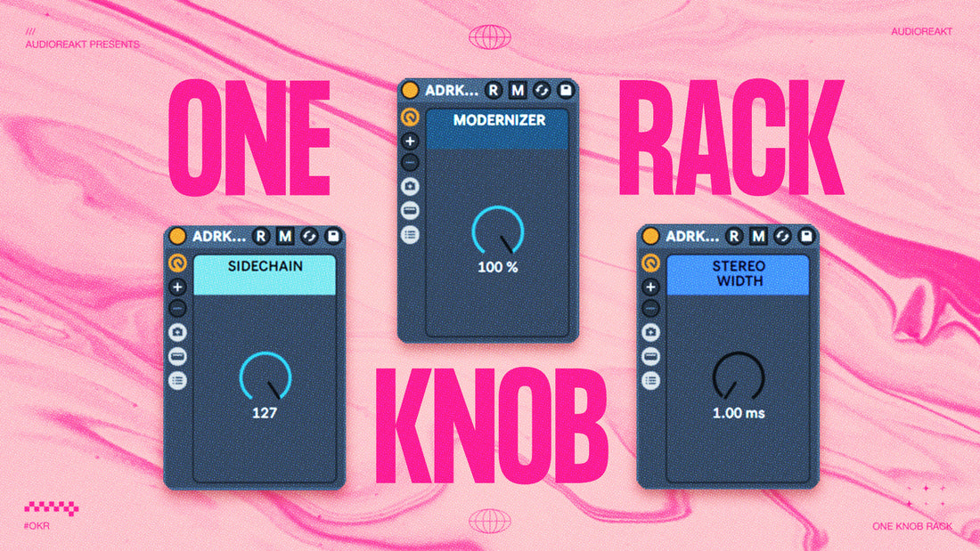980x551 pixels.
Task: Open the chain list on Modernizer rack
Action: [410, 234]
